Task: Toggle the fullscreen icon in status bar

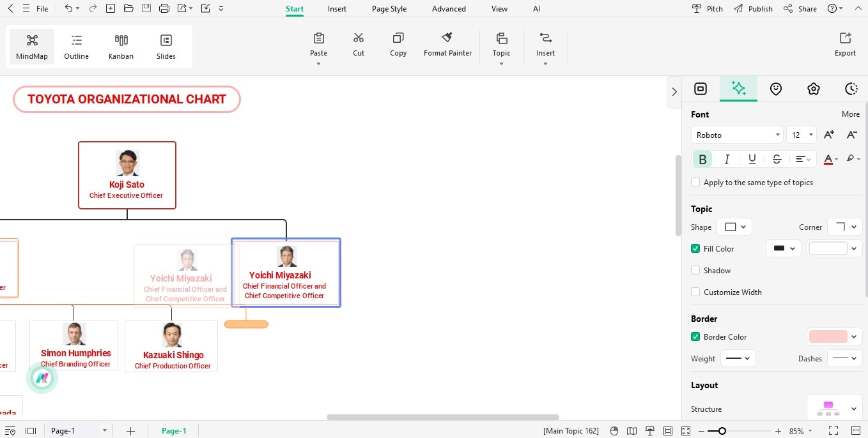Action: click(833, 431)
